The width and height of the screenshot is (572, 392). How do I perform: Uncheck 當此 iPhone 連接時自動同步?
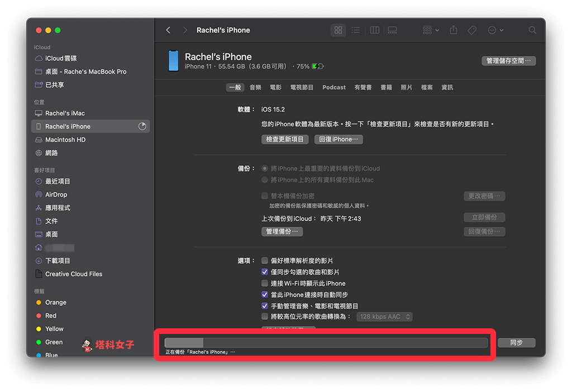click(265, 295)
